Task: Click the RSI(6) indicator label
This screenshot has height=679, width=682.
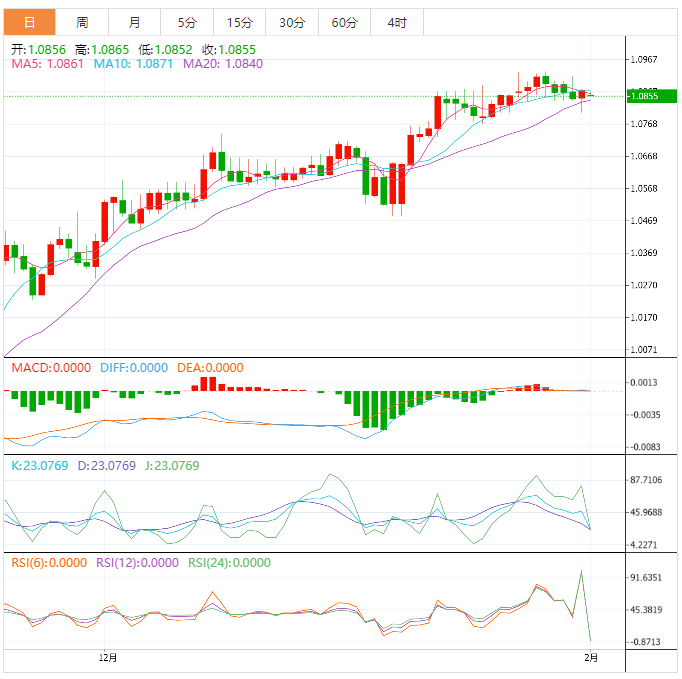Action: coord(49,562)
